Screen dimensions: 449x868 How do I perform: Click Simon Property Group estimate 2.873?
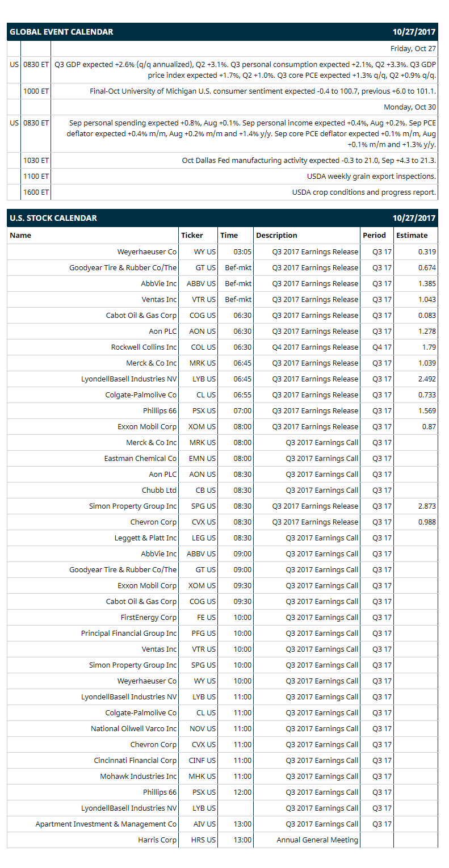[x=427, y=506]
